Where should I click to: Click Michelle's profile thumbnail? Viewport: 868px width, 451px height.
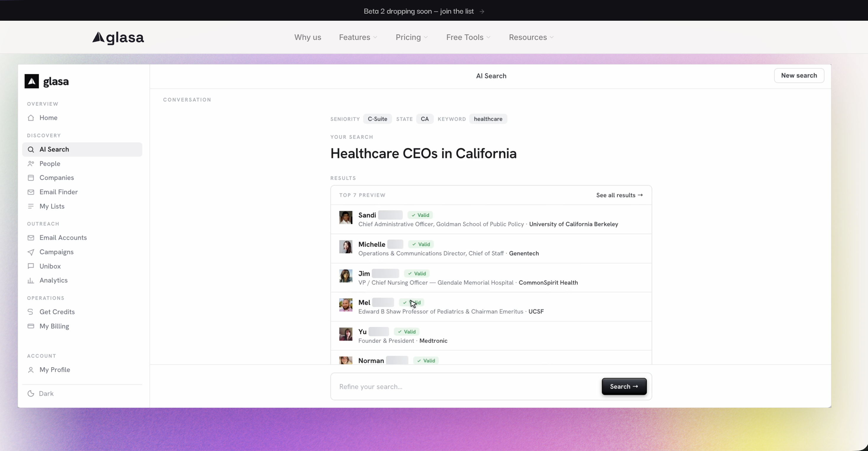tap(346, 247)
